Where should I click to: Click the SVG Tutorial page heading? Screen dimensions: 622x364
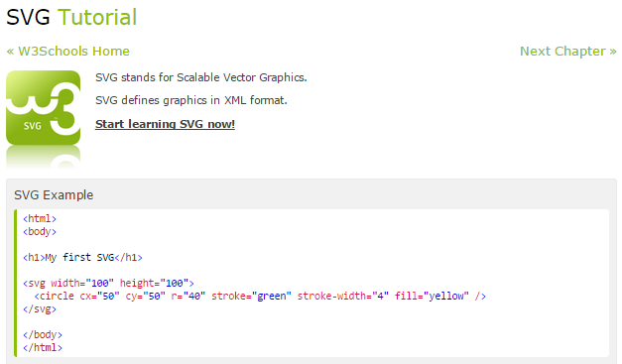71,18
